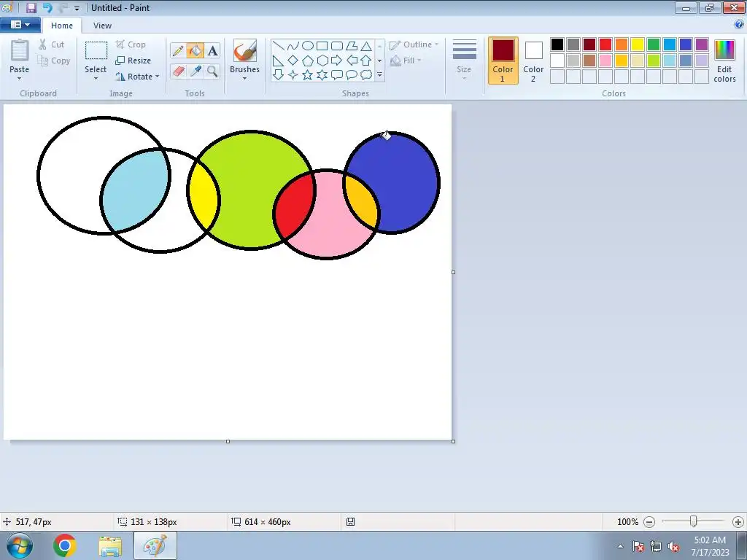Open Chrome from the taskbar

click(x=65, y=545)
